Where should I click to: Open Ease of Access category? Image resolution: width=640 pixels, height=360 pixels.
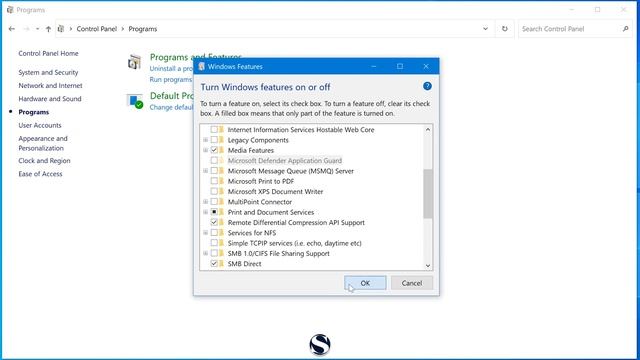40,174
